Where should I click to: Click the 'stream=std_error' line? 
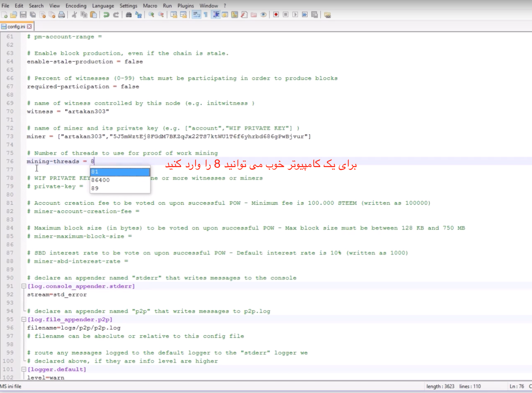57,294
